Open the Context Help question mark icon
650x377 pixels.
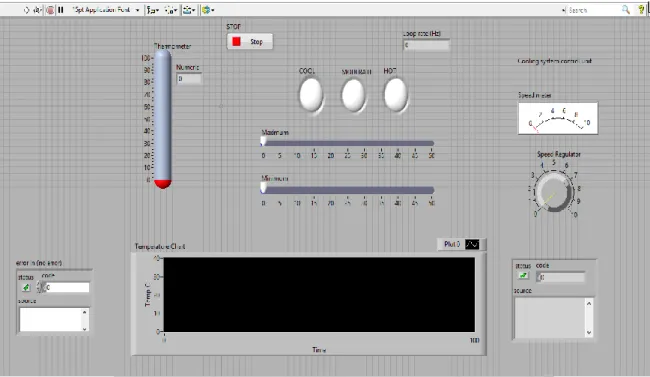pos(641,10)
